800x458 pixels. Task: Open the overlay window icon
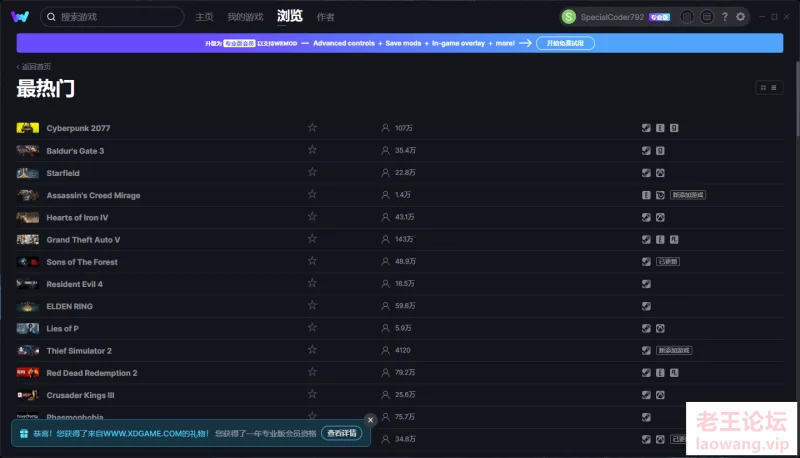click(x=707, y=17)
